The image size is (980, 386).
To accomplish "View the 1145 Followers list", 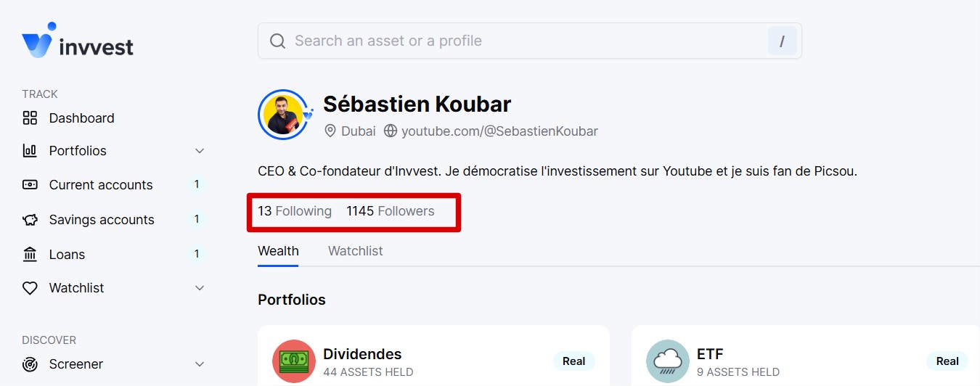I will [x=391, y=211].
